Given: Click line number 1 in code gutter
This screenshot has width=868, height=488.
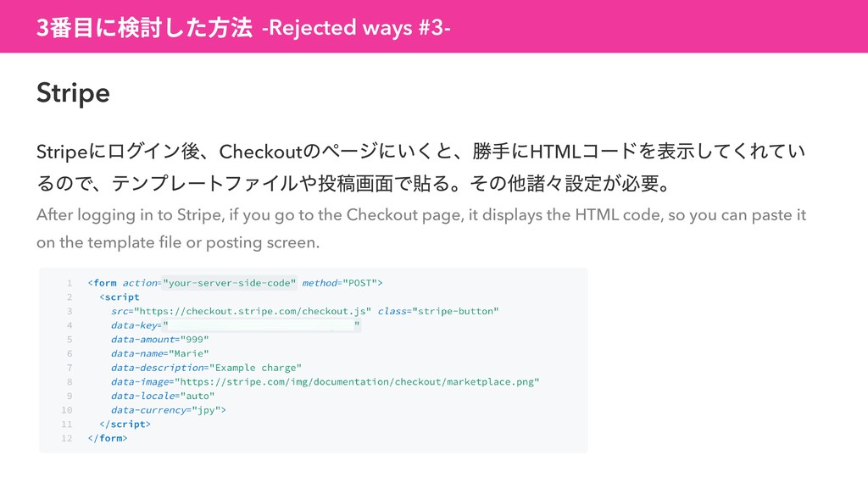Looking at the screenshot, I should coord(70,283).
